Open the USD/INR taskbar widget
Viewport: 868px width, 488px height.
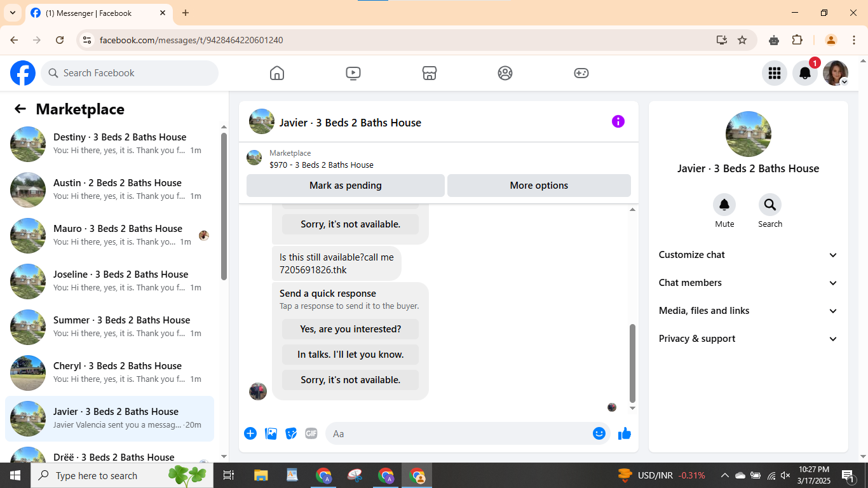661,475
